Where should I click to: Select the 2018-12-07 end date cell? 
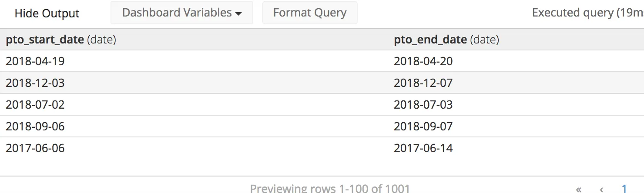(x=423, y=83)
